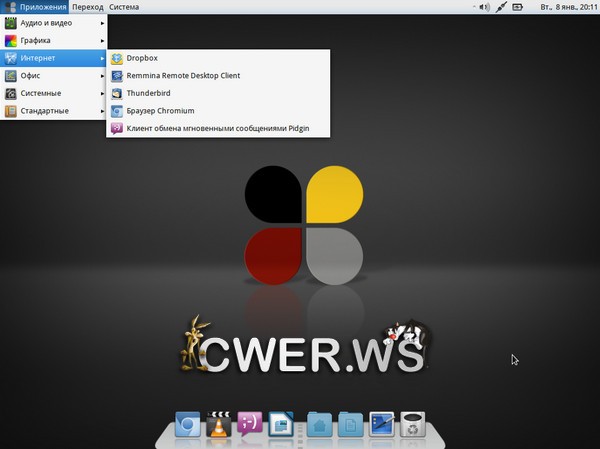The height and width of the screenshot is (449, 600).
Task: Open the trash icon in the dock
Action: tap(414, 426)
